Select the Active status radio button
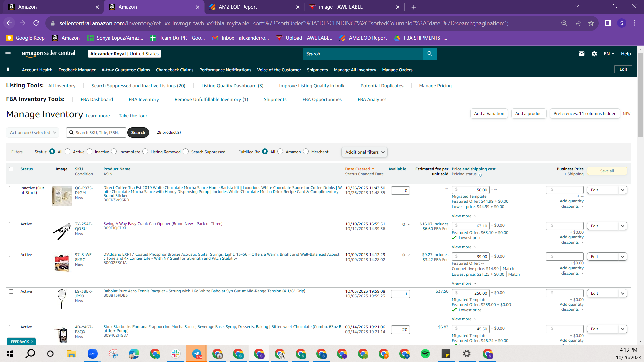 [68, 152]
